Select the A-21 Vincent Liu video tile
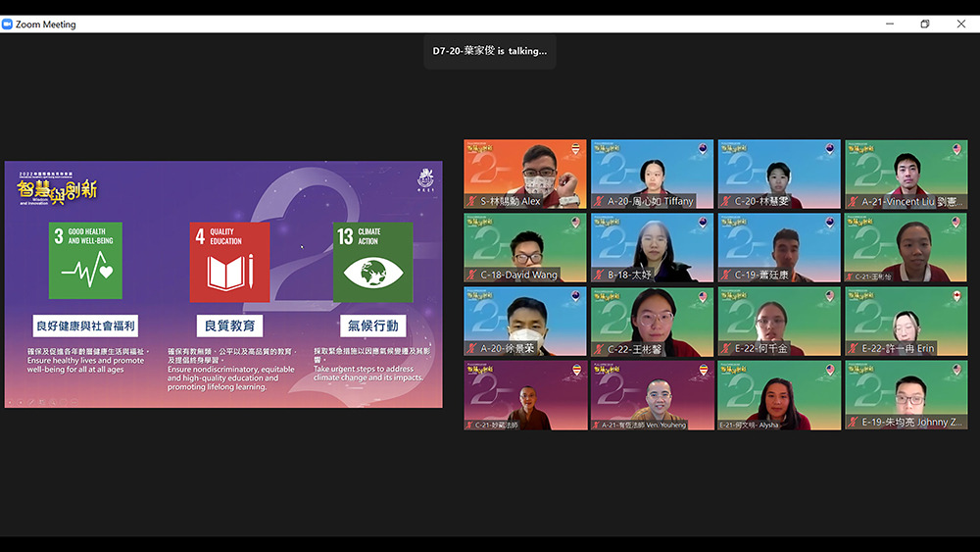The height and width of the screenshot is (552, 980). 906,174
